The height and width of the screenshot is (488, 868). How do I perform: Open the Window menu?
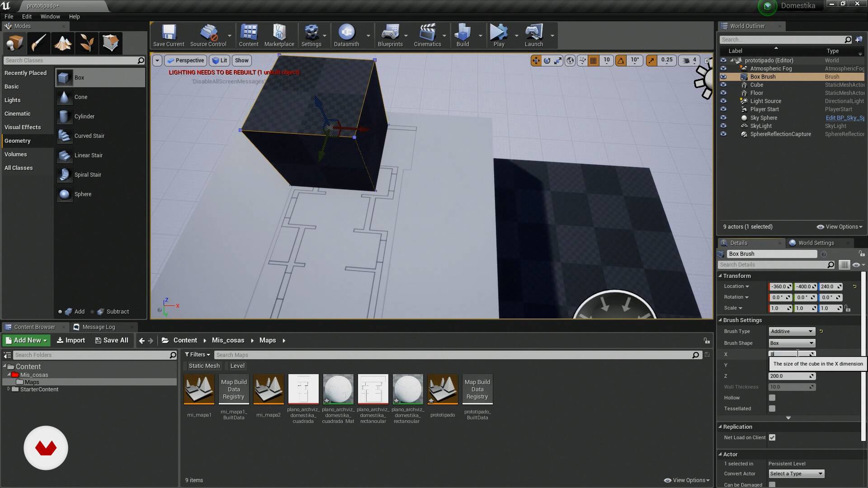[x=50, y=16]
